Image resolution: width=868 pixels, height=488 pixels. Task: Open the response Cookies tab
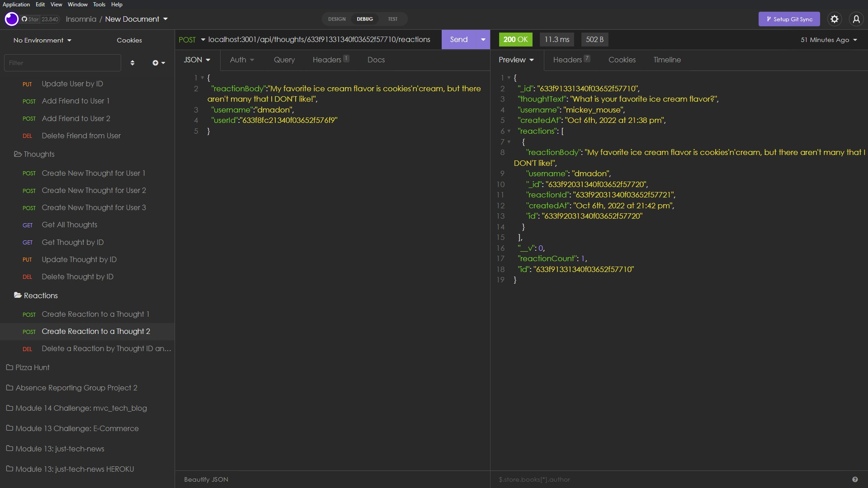coord(622,60)
